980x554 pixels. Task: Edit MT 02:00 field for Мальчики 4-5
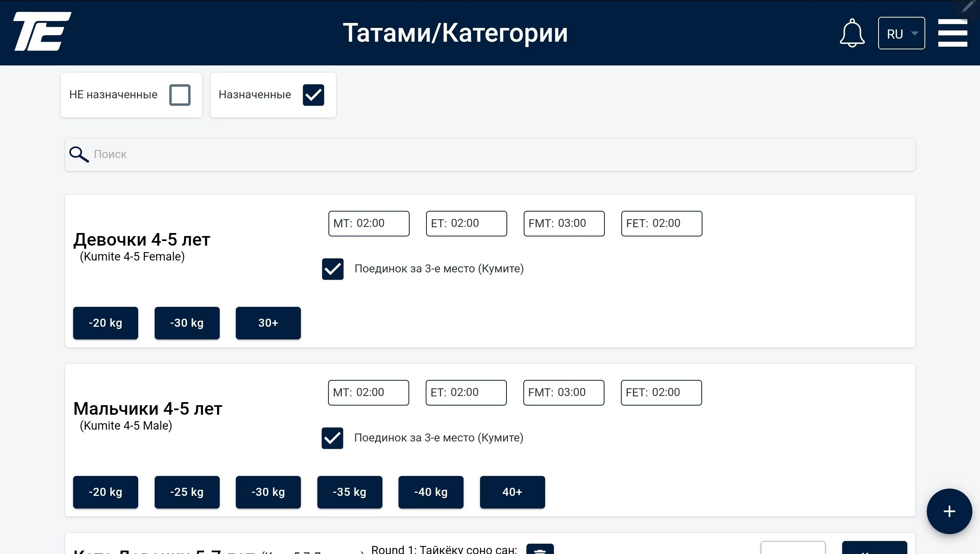pos(368,393)
